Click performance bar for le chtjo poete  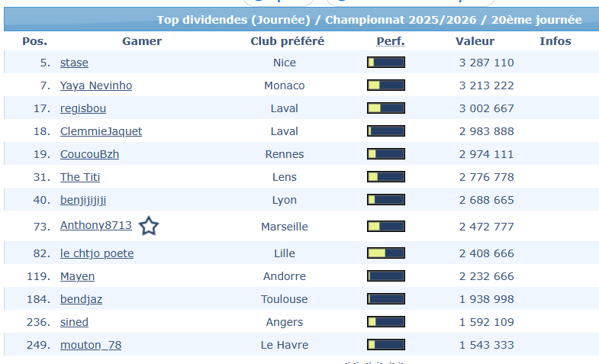pyautogui.click(x=386, y=253)
